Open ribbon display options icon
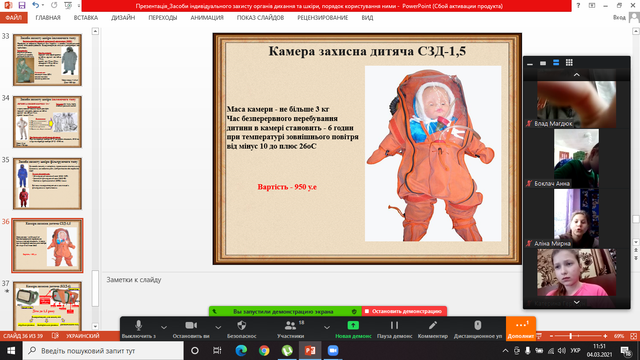 pyautogui.click(x=592, y=5)
